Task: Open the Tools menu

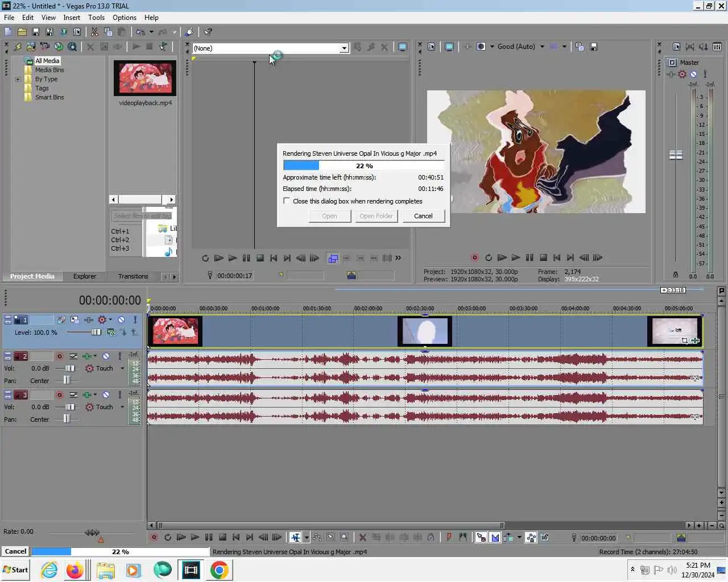Action: coord(96,18)
